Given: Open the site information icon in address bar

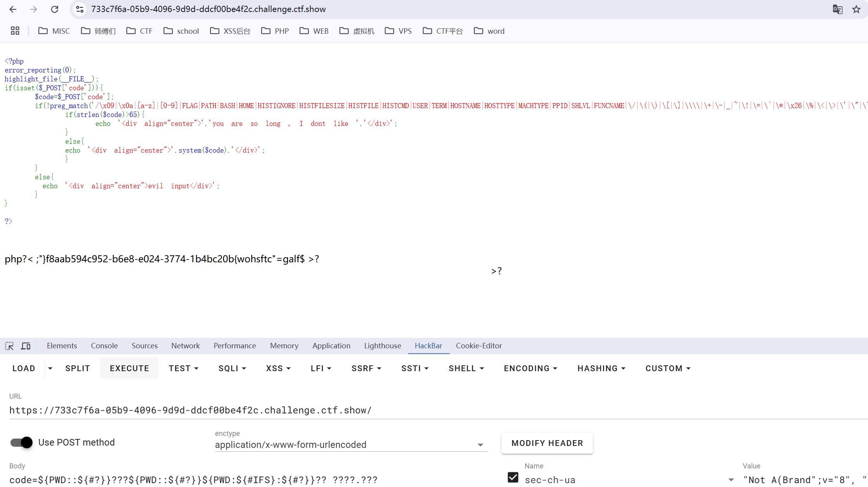Looking at the screenshot, I should coord(80,9).
